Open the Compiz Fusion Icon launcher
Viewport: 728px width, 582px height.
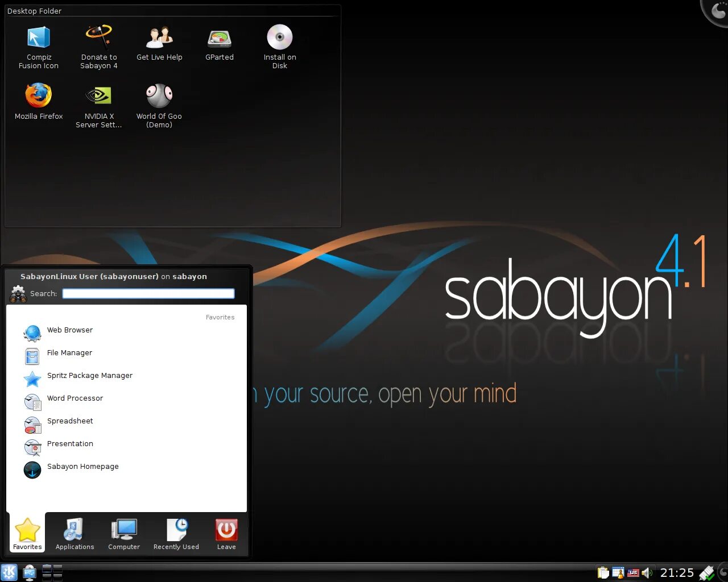[x=39, y=47]
